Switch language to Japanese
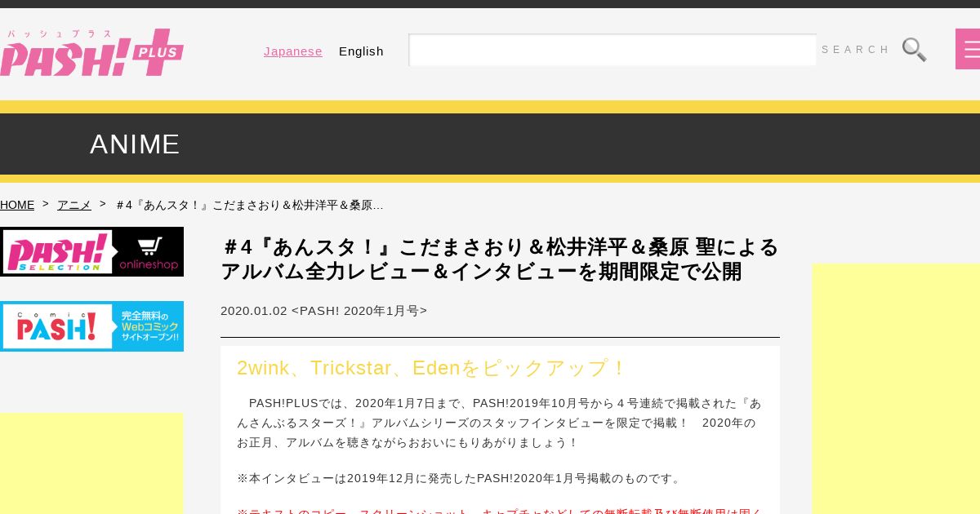 pos(293,51)
